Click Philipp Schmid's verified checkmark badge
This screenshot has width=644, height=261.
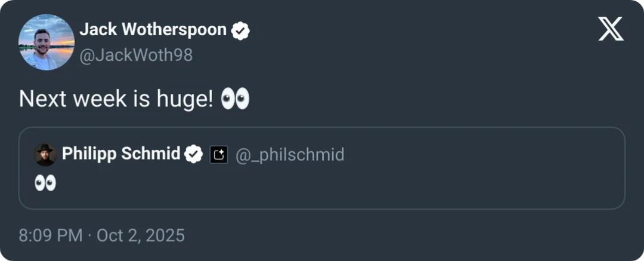(x=193, y=155)
